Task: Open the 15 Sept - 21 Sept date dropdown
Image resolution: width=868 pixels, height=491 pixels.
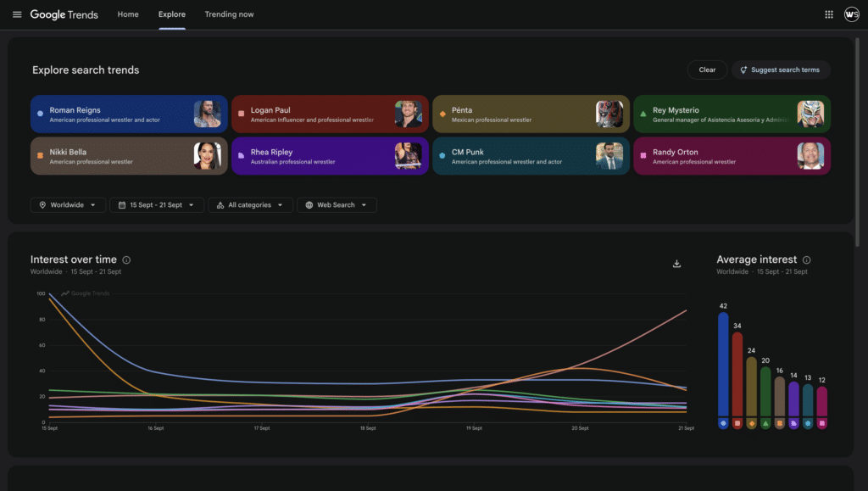Action: (157, 205)
